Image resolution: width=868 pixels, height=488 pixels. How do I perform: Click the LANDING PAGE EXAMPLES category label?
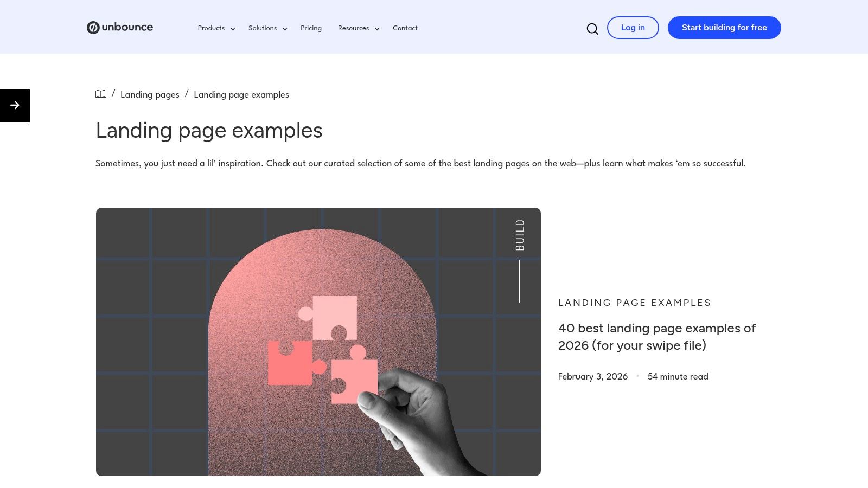pos(634,303)
